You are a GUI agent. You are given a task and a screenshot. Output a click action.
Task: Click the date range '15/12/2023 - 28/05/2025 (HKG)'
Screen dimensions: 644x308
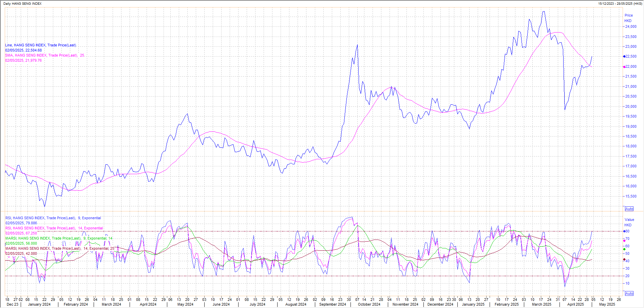pos(620,3)
